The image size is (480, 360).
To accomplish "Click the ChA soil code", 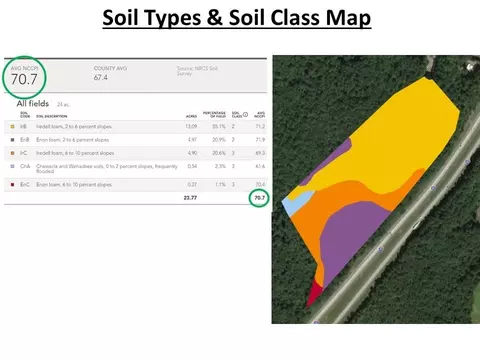I will click(x=25, y=166).
